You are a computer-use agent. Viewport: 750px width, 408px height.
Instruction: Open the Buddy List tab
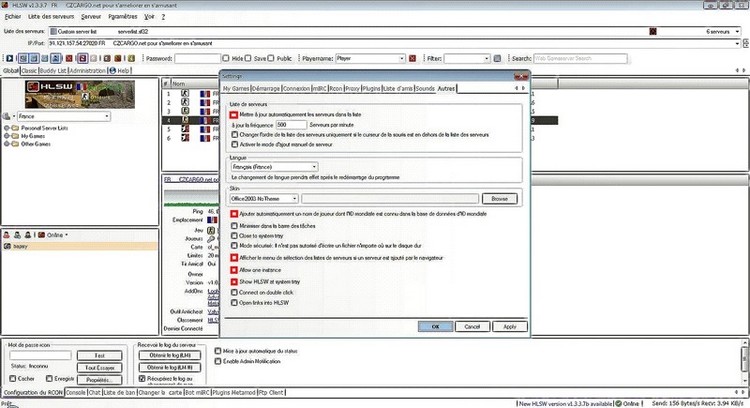pos(53,71)
